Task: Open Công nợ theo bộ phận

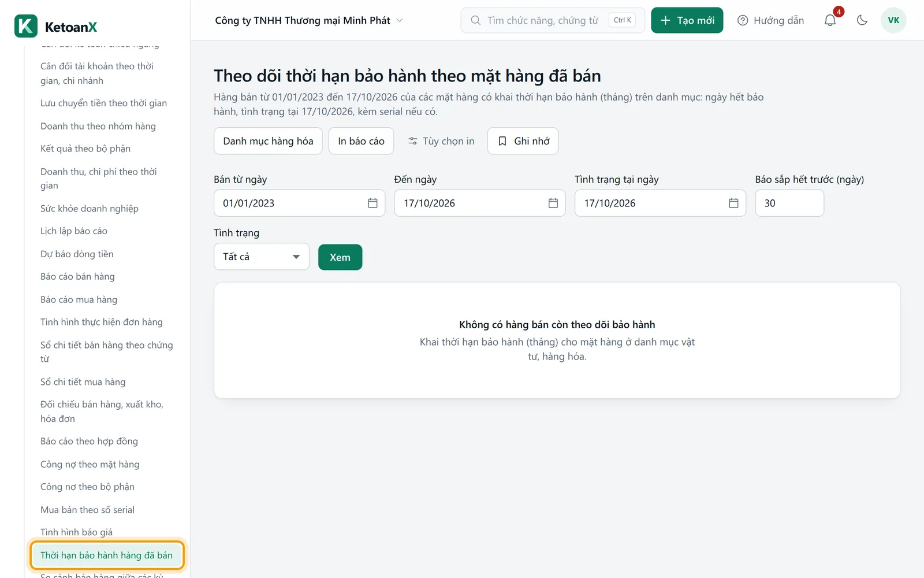Action: [x=87, y=487]
